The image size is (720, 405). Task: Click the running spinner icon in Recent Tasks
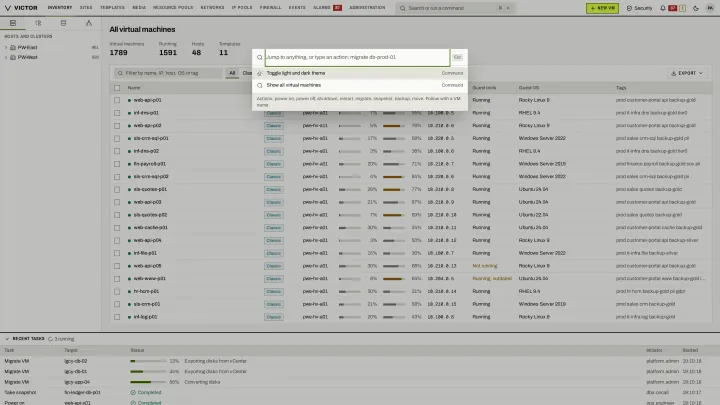51,339
